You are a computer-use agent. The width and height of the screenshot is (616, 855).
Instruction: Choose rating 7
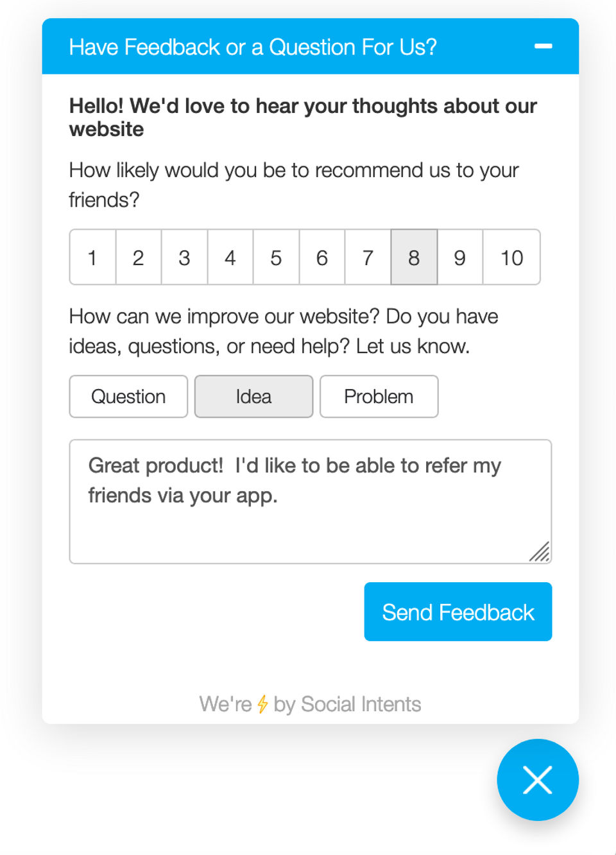[368, 257]
